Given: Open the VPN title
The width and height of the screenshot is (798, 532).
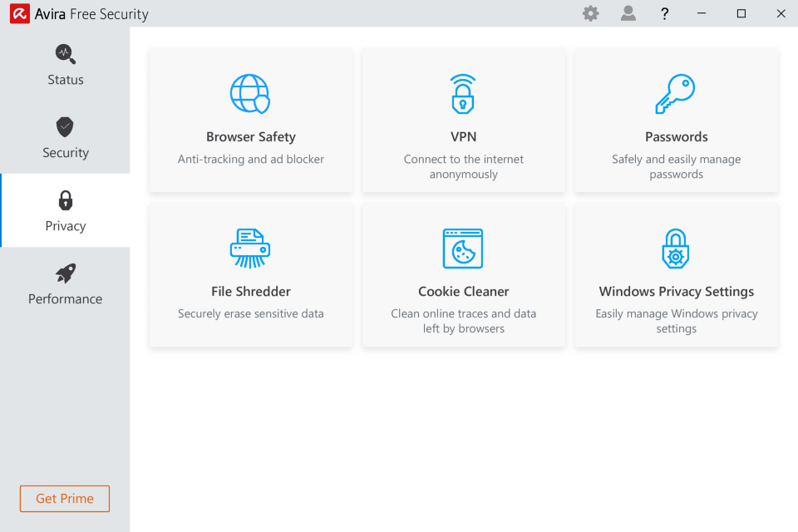Looking at the screenshot, I should point(463,137).
